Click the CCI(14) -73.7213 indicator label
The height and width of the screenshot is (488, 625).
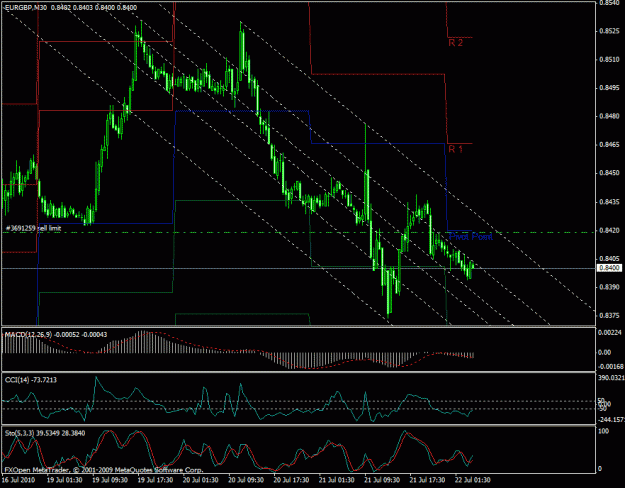pos(31,380)
